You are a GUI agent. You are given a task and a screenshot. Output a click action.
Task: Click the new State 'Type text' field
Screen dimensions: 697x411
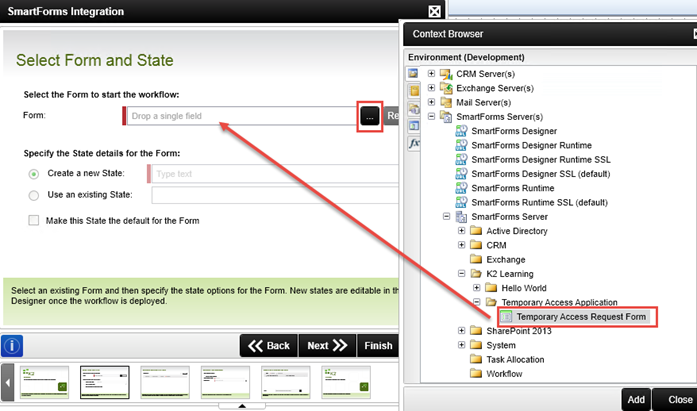(x=275, y=174)
